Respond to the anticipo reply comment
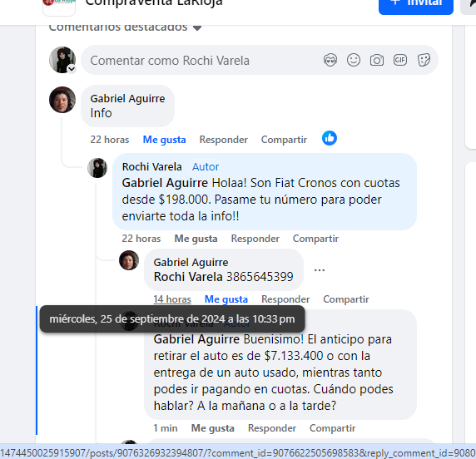This screenshot has height=459, width=476. click(x=272, y=428)
